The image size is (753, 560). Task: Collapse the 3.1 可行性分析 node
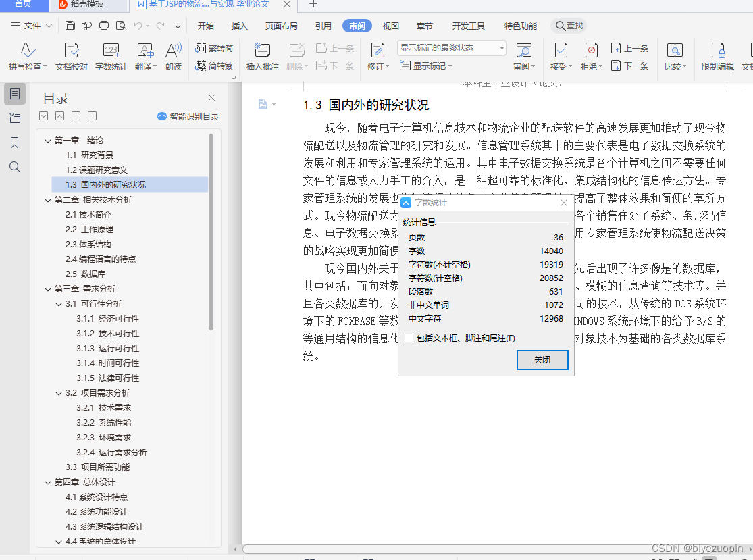[x=59, y=304]
